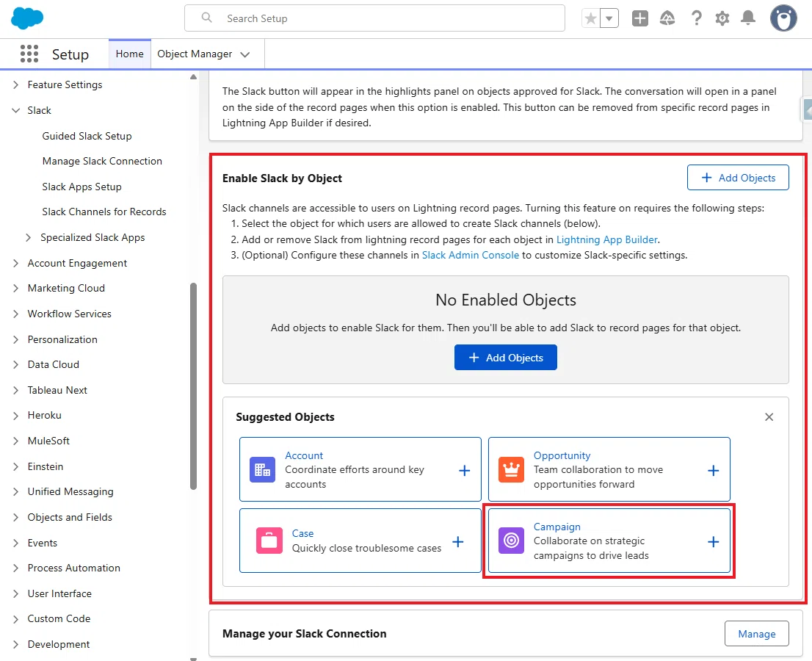Expand Tableau Next section
This screenshot has width=812, height=661.
click(x=16, y=390)
